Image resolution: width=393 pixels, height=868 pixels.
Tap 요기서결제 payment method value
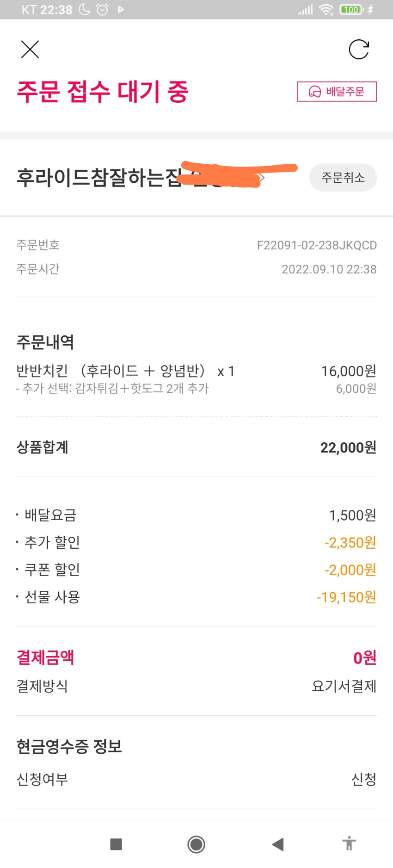pyautogui.click(x=344, y=686)
